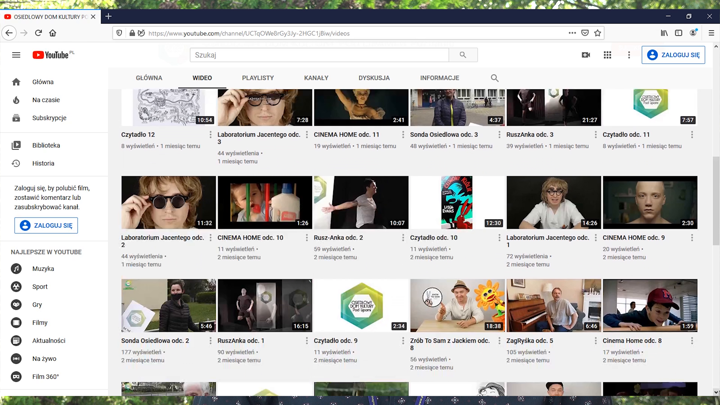Reload the page in browser

pos(38,33)
